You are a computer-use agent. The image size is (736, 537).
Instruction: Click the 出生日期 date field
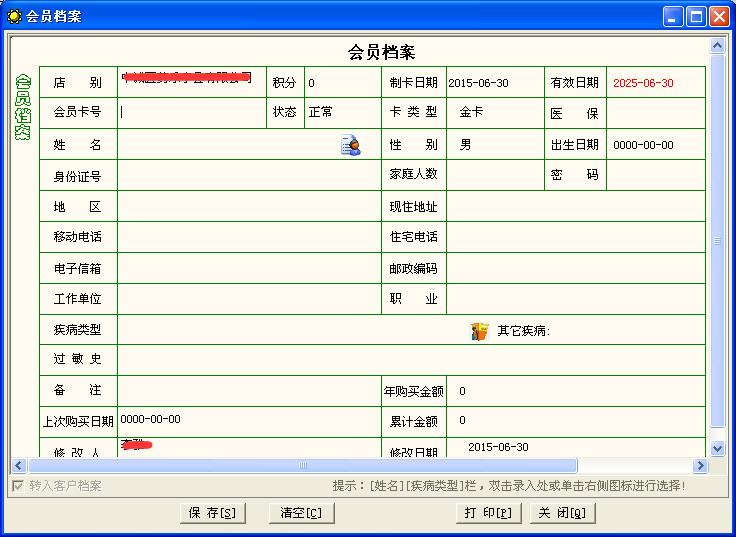[655, 145]
